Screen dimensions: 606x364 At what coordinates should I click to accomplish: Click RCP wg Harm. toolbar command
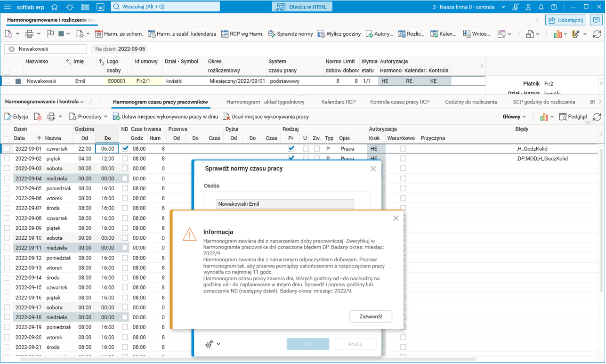pos(242,34)
